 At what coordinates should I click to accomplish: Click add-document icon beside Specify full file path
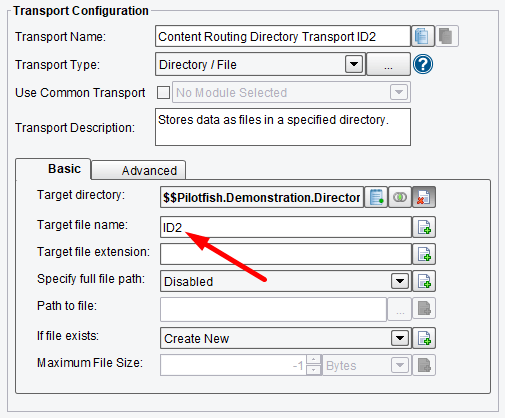(x=424, y=281)
